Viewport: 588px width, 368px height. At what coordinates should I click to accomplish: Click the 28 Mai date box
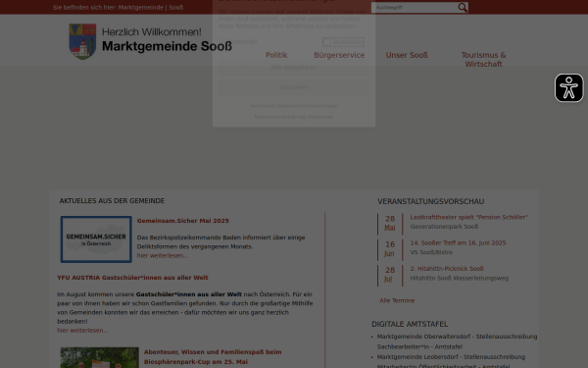pyautogui.click(x=390, y=224)
